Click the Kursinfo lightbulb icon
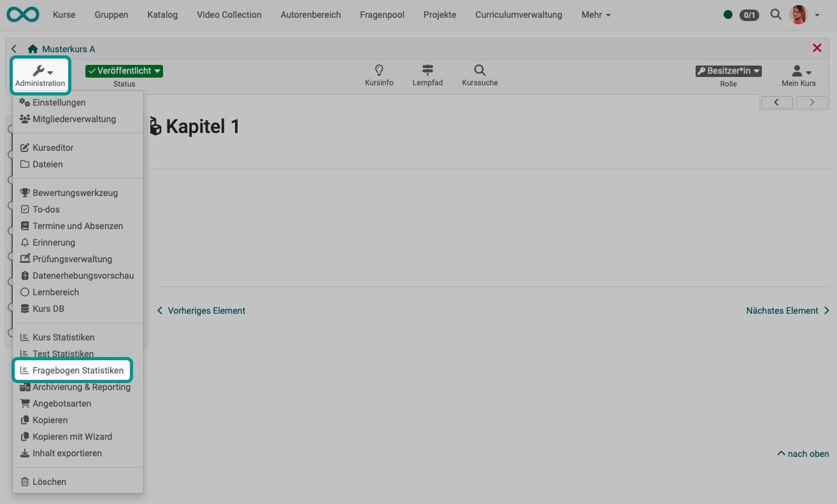Image resolution: width=837 pixels, height=504 pixels. (379, 70)
